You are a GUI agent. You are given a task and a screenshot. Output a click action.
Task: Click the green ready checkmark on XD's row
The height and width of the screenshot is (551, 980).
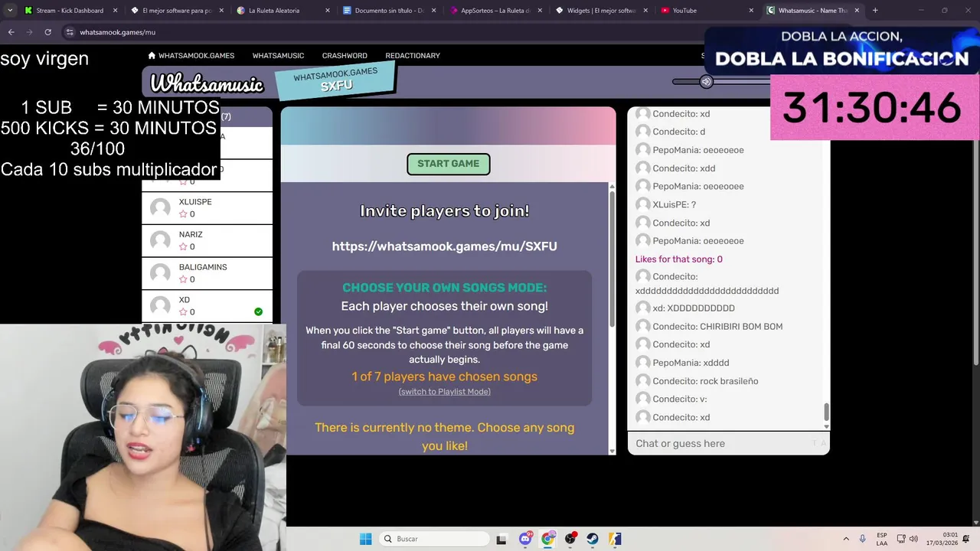(258, 311)
